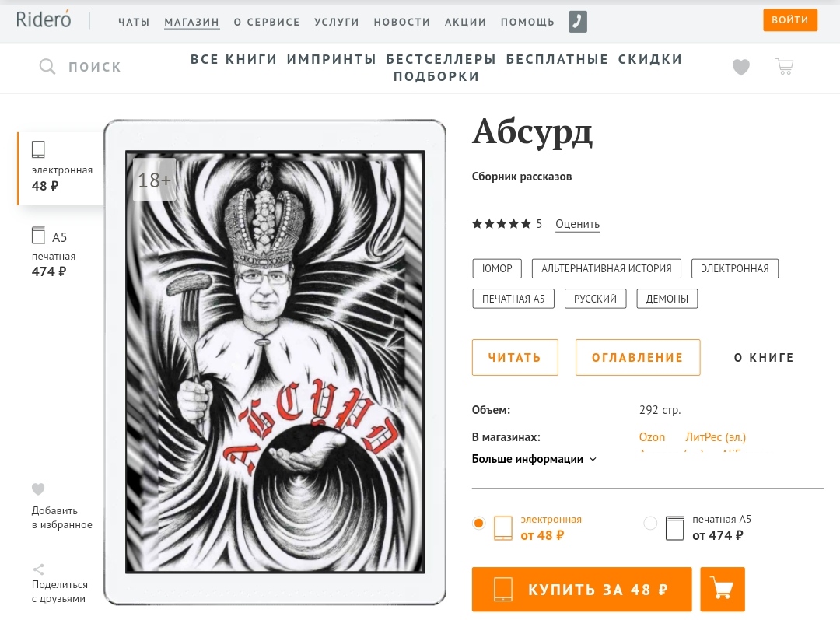Rate the book via the five-star rating
This screenshot has width=840, height=620.
(x=501, y=223)
